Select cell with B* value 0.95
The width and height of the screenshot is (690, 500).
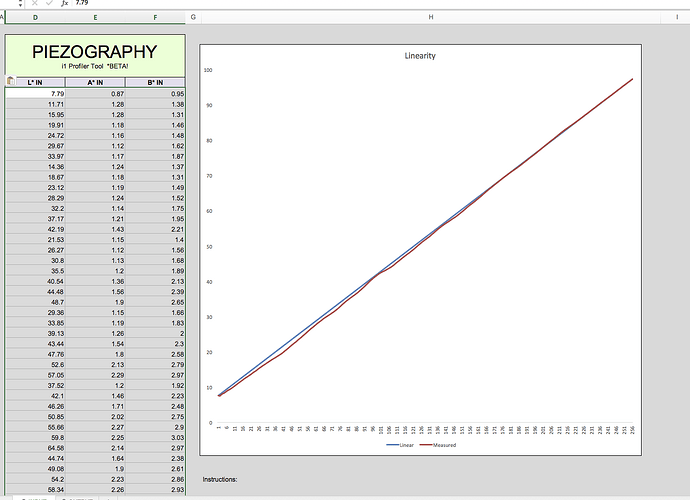(155, 94)
